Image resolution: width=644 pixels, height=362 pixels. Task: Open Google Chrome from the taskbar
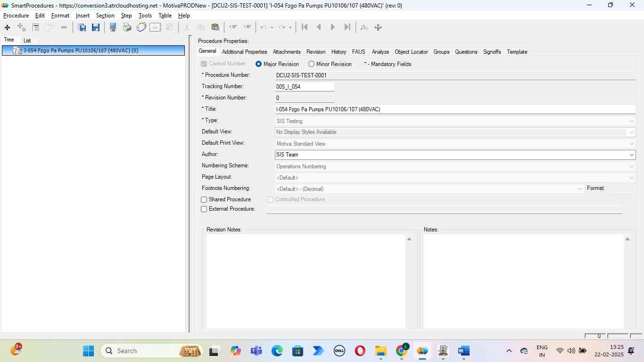pyautogui.click(x=402, y=351)
